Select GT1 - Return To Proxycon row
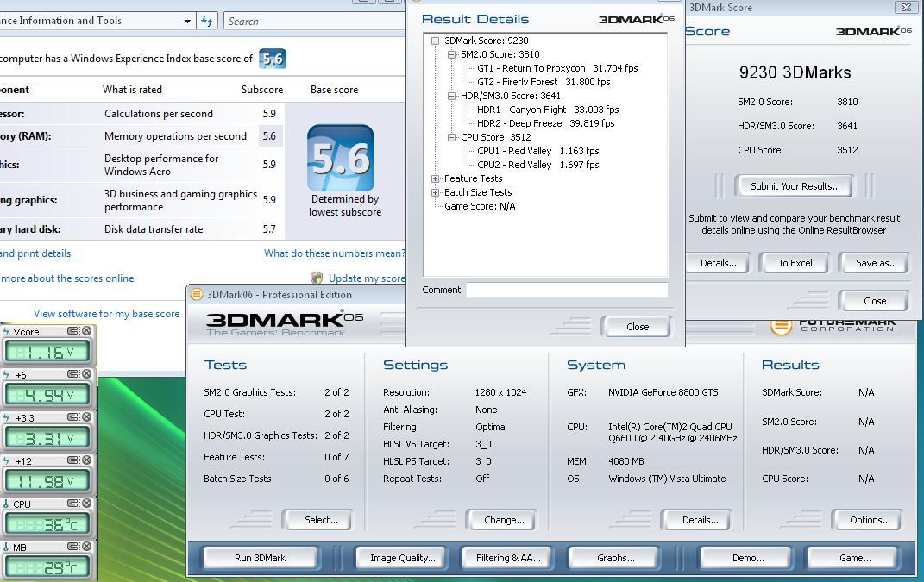Screen dimensions: 924x582 (x=557, y=68)
